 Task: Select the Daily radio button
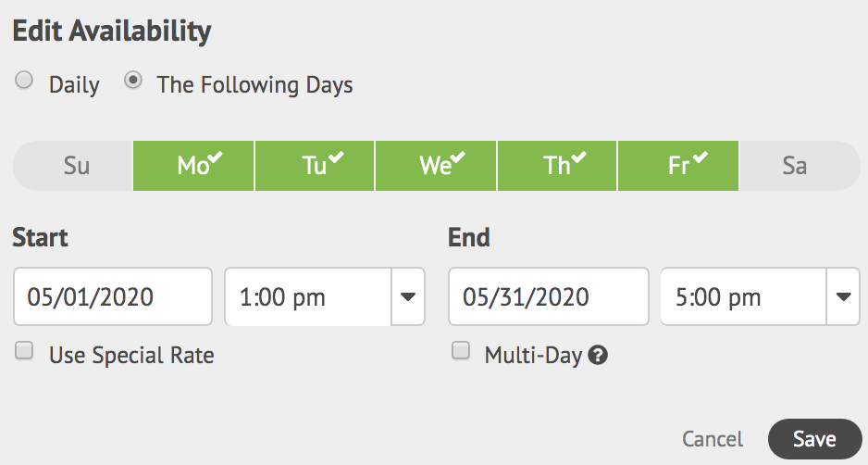coord(24,81)
